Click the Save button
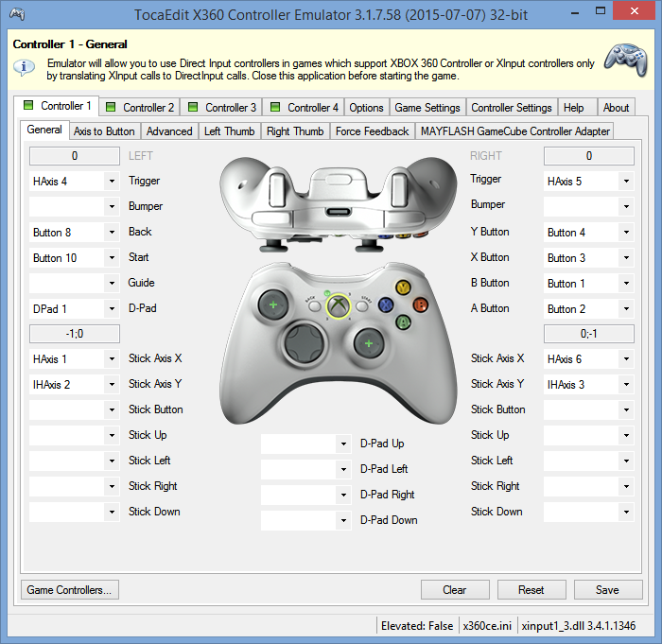Image resolution: width=662 pixels, height=644 pixels. 608,589
